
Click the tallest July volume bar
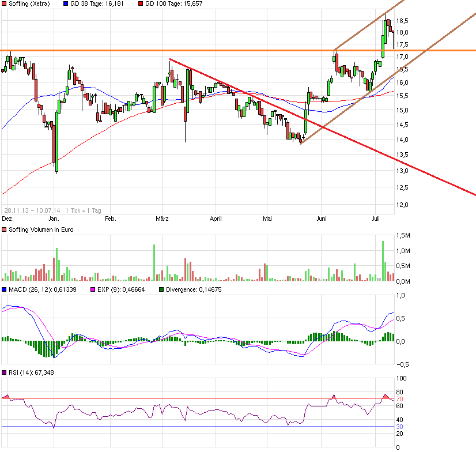click(x=383, y=261)
